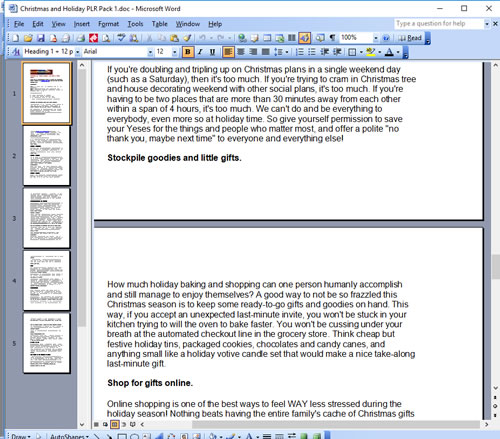
Task: Toggle Underline formatting
Action: coord(212,52)
